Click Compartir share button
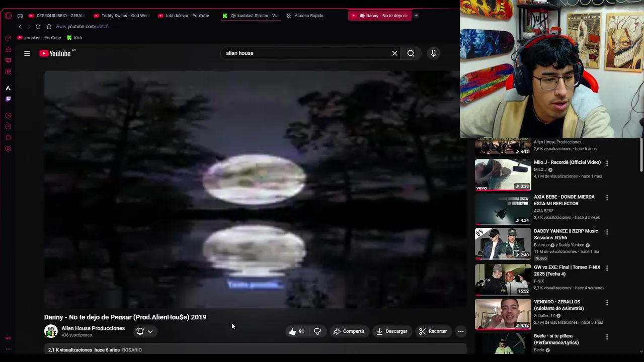Screen dimensions: 644x362 pos(349,331)
